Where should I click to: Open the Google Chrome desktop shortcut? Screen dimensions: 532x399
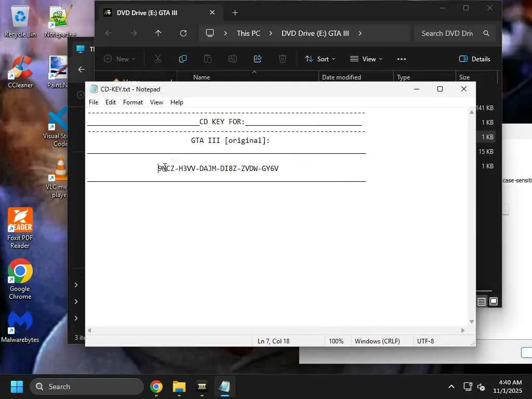(x=20, y=280)
